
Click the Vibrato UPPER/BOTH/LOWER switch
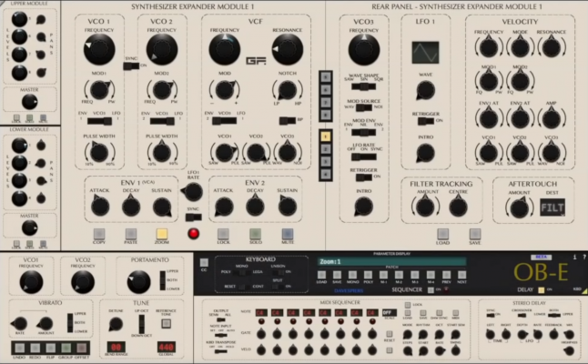click(x=70, y=323)
